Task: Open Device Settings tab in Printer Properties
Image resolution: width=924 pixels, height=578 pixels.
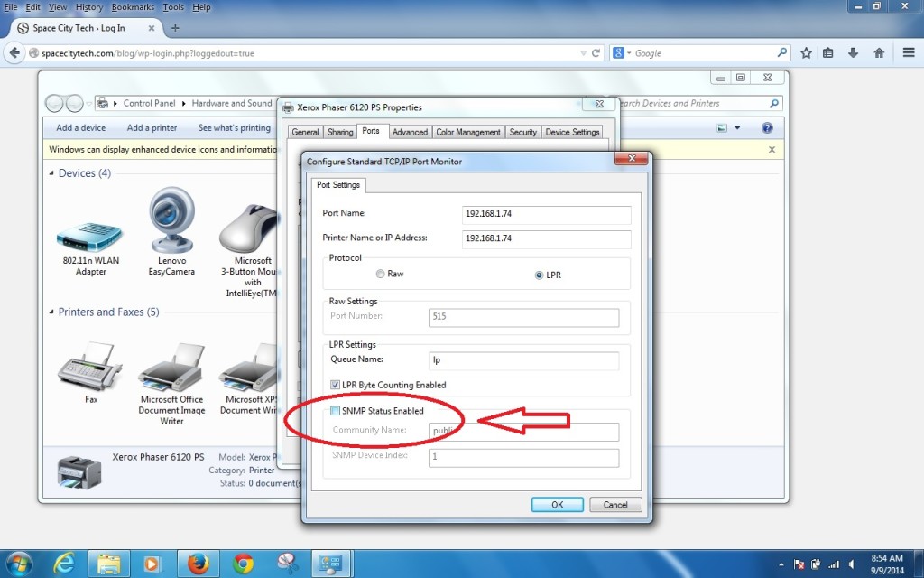Action: pyautogui.click(x=572, y=132)
